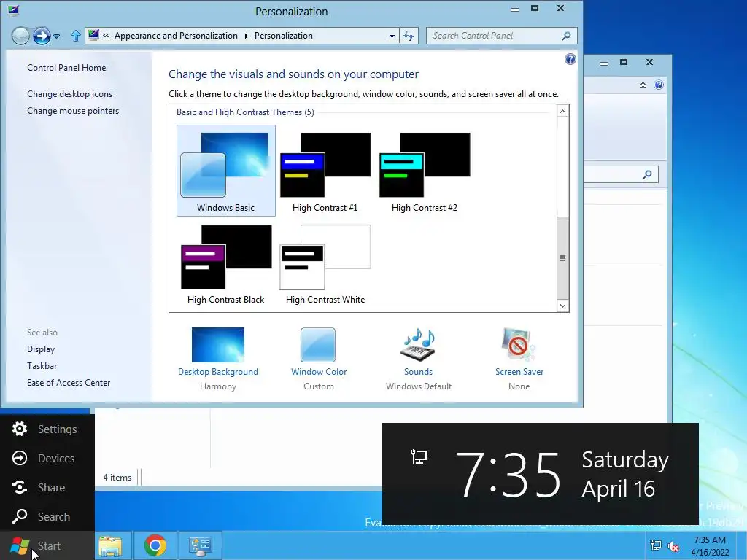Select the High Contrast Black theme
The width and height of the screenshot is (747, 560).
pos(226,262)
